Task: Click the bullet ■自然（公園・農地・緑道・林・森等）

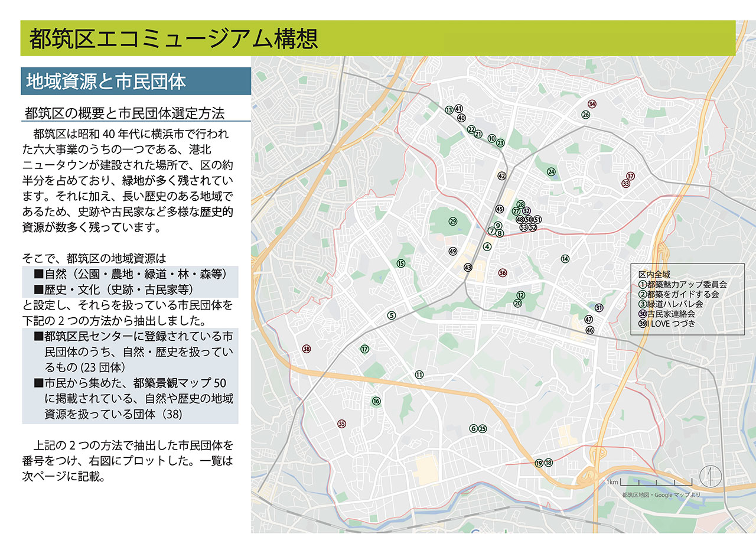Action: coord(131,274)
